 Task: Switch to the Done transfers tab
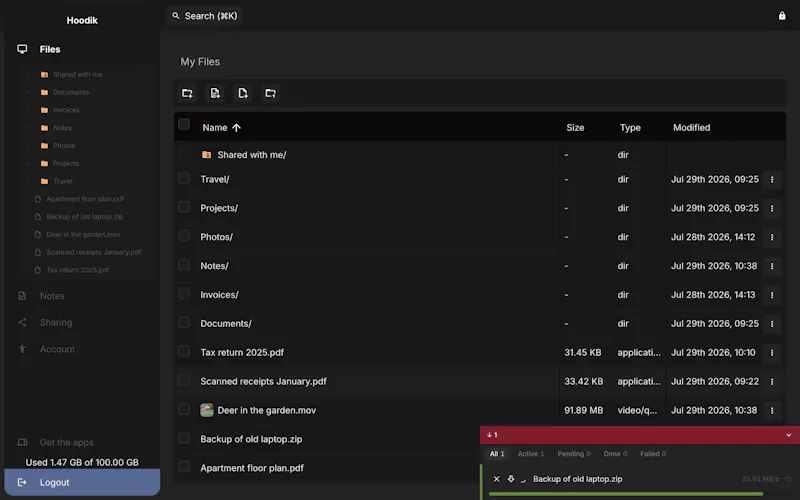tap(615, 454)
